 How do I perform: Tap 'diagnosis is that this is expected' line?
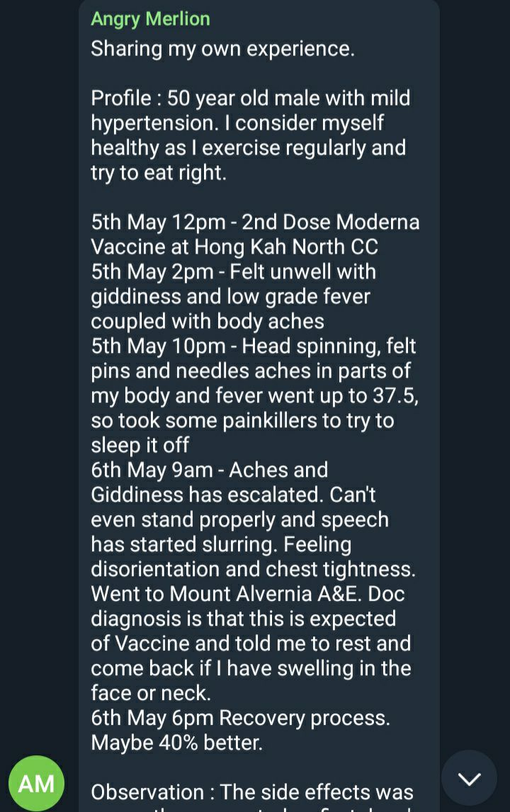point(244,619)
